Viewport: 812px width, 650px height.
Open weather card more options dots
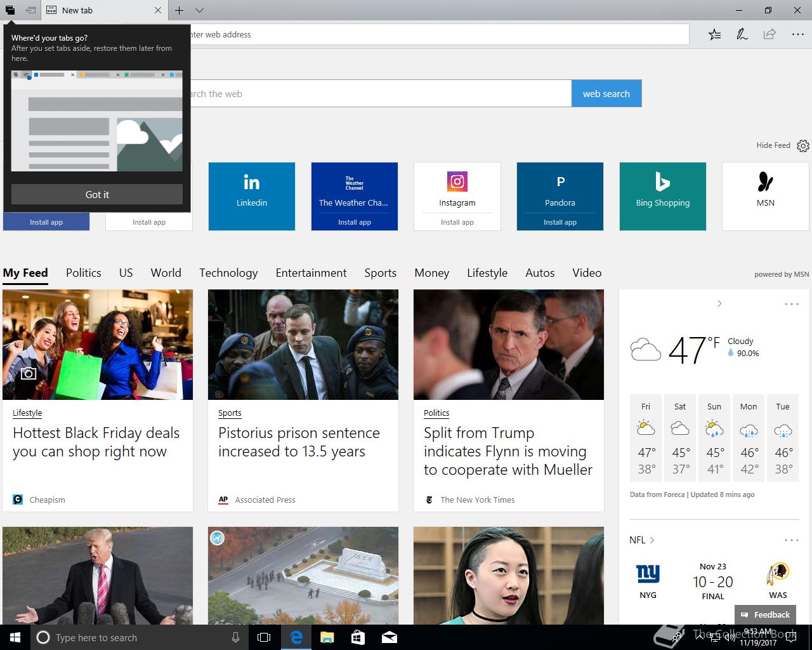792,304
